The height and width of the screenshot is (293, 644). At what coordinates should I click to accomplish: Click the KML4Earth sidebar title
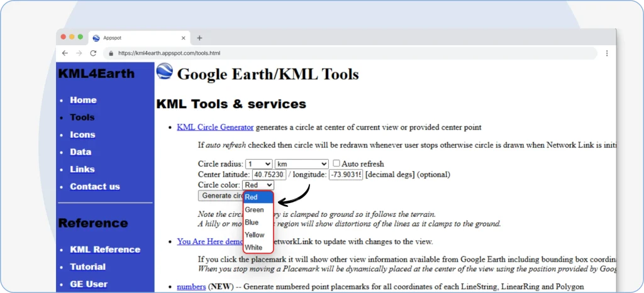(96, 74)
